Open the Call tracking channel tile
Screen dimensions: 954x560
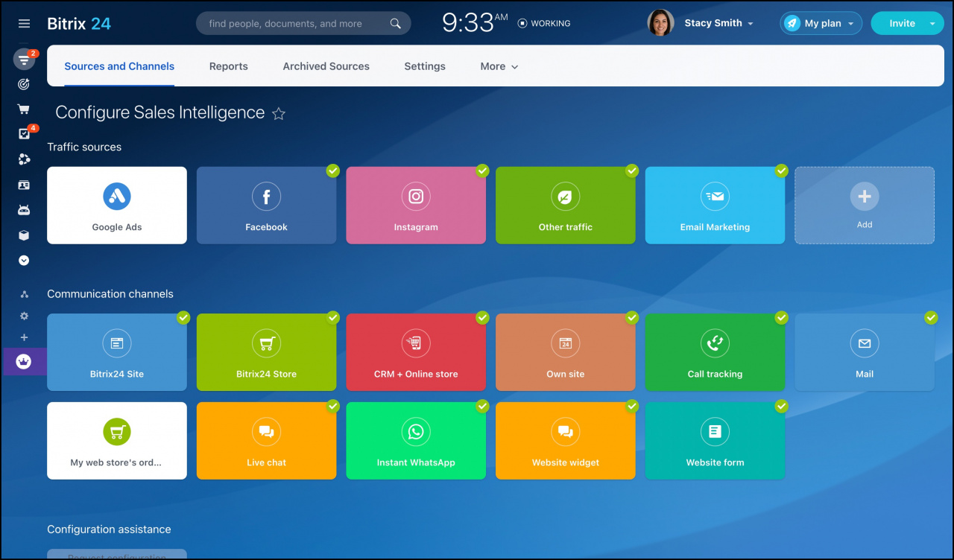point(715,352)
